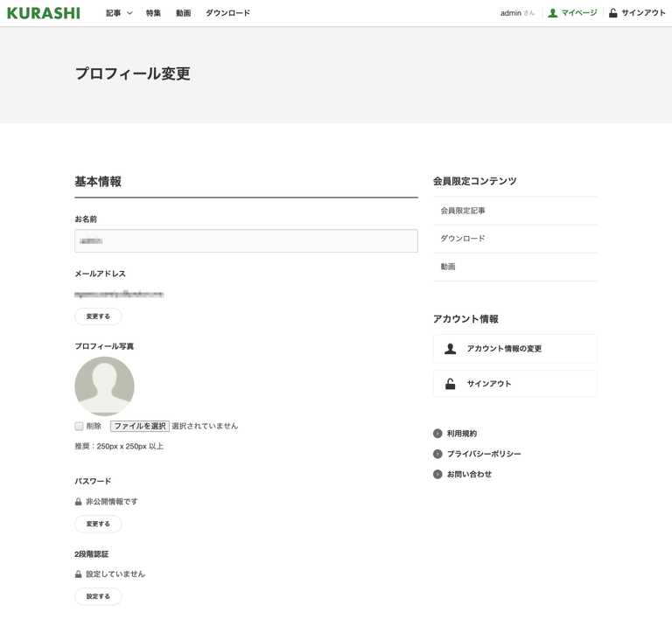The height and width of the screenshot is (626, 672).
Task: Open the 特集 menu item
Action: 153,13
